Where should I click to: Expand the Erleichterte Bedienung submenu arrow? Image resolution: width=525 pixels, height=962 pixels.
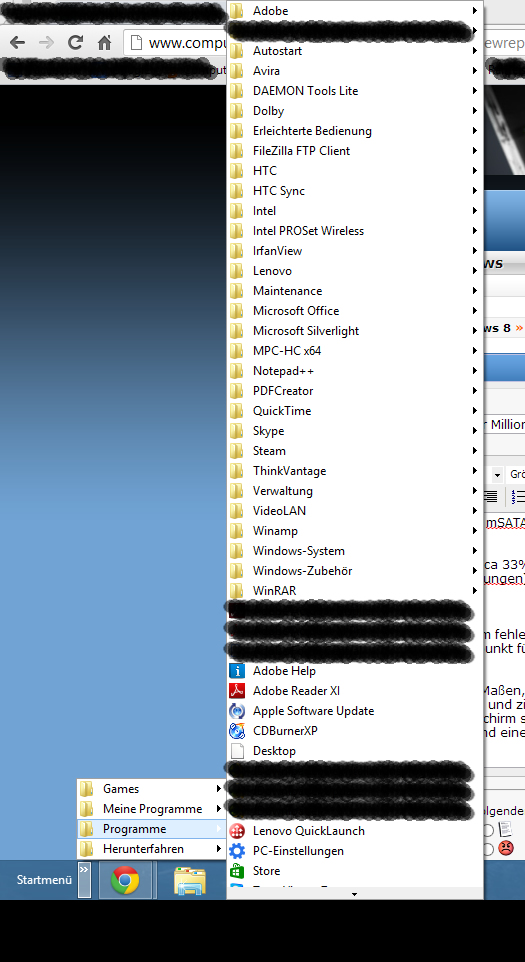[475, 131]
